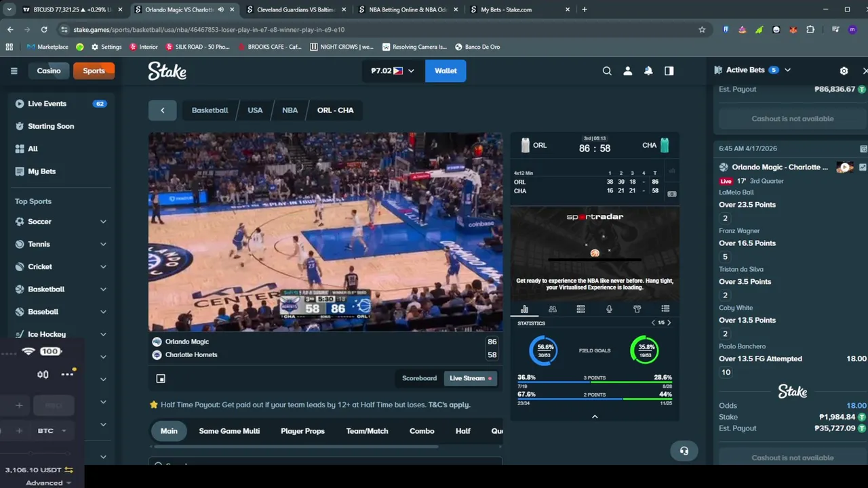Image resolution: width=868 pixels, height=488 pixels.
Task: Select the Team/Match tab
Action: pos(367,431)
